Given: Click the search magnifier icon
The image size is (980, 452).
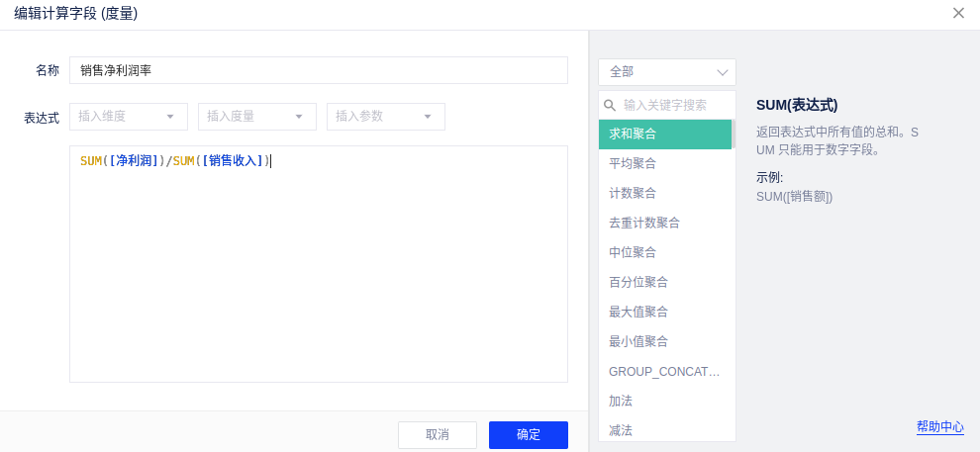Looking at the screenshot, I should pyautogui.click(x=611, y=105).
